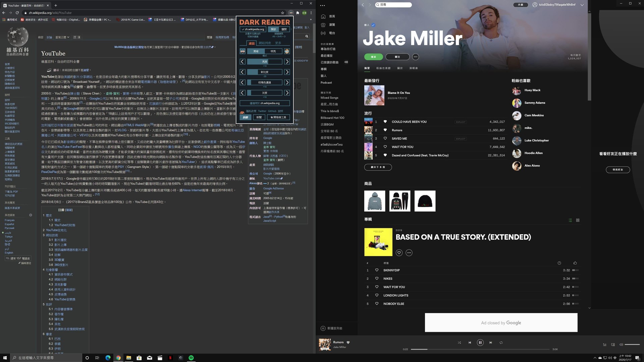
Task: Open Dark Reader 網站列表 tab
Action: point(265,43)
